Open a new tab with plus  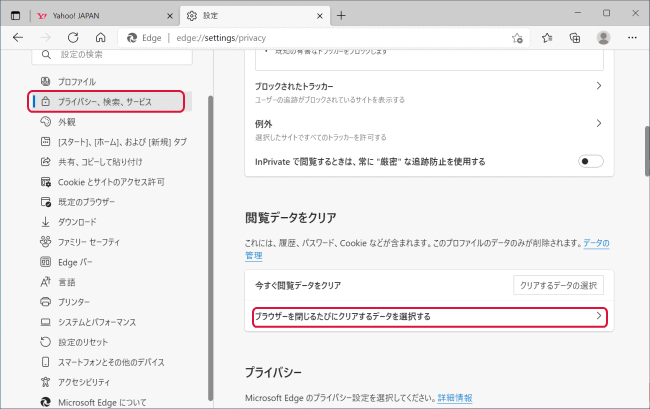(341, 16)
